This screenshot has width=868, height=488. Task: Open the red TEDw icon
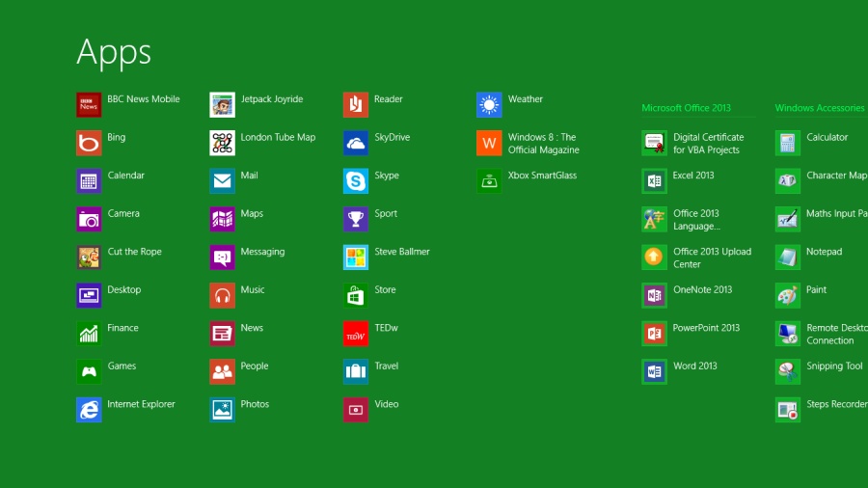(x=355, y=334)
